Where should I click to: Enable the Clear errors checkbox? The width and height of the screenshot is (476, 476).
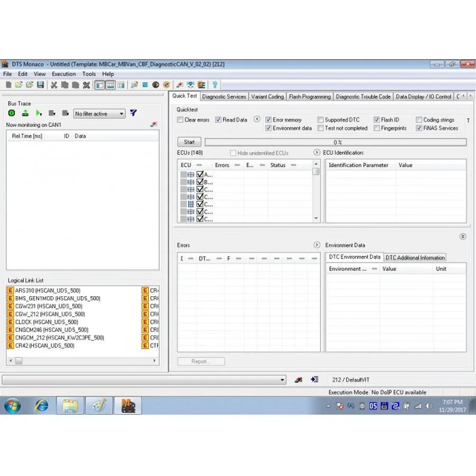pyautogui.click(x=180, y=120)
